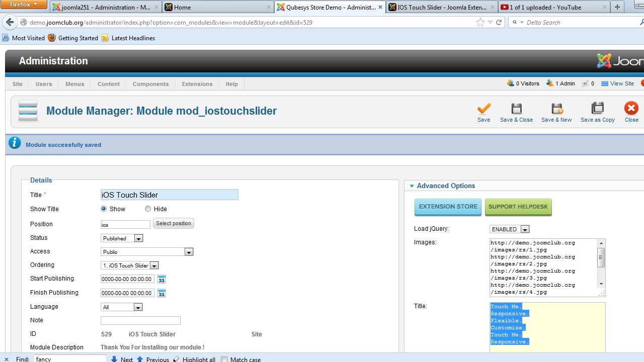Screen dimensions: 644x362
Task: Open the Help menu
Action: click(232, 84)
